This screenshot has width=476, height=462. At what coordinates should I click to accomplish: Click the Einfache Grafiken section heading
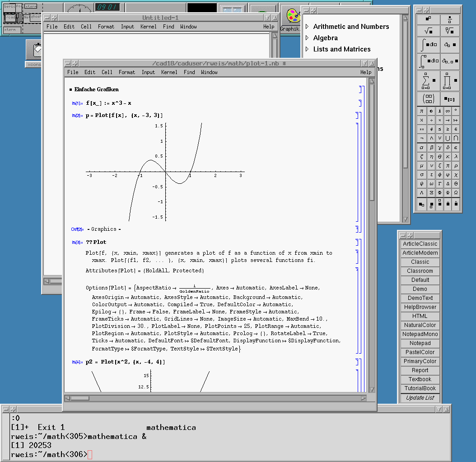coord(96,89)
